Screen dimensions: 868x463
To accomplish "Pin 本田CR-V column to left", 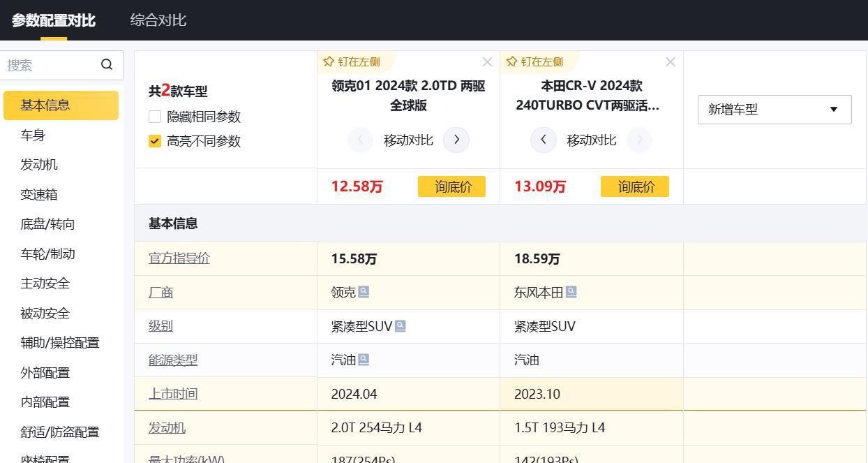I will tap(534, 61).
